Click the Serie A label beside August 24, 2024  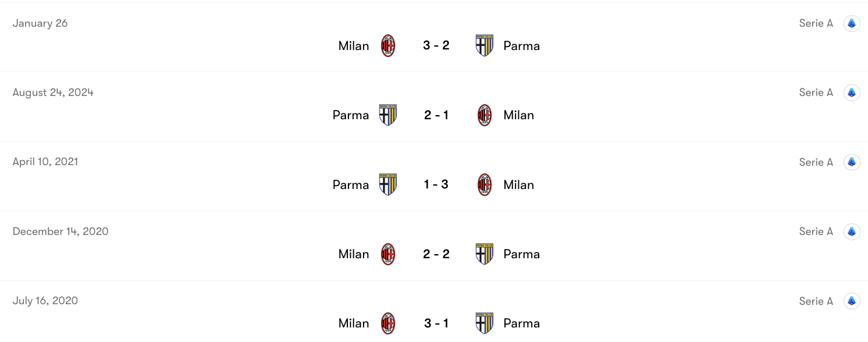pos(816,92)
